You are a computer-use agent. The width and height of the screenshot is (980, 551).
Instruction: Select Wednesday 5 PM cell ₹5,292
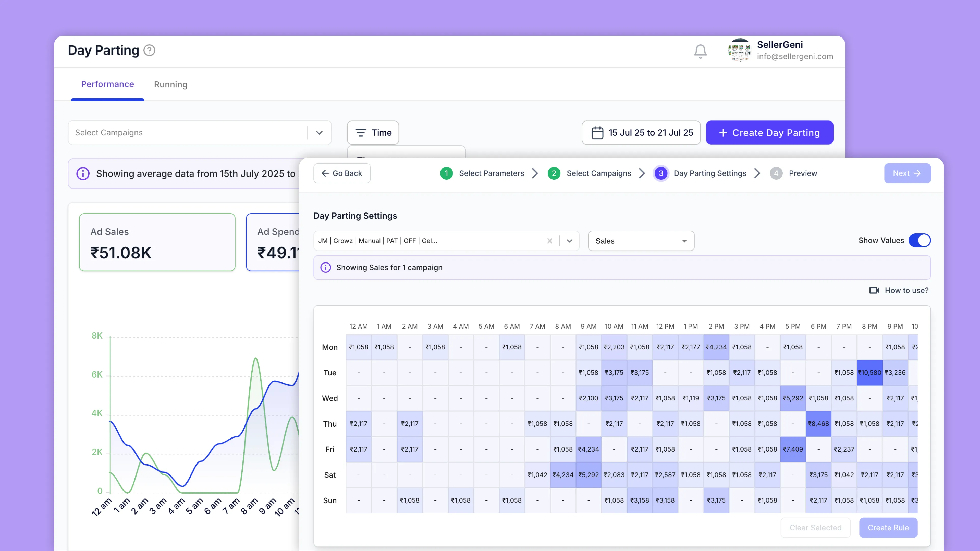(793, 398)
